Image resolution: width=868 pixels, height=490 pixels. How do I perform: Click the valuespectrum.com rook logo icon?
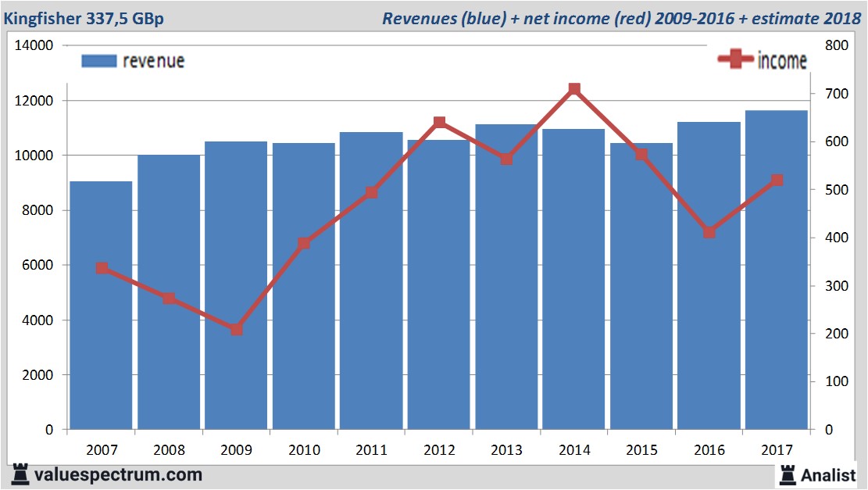19,474
